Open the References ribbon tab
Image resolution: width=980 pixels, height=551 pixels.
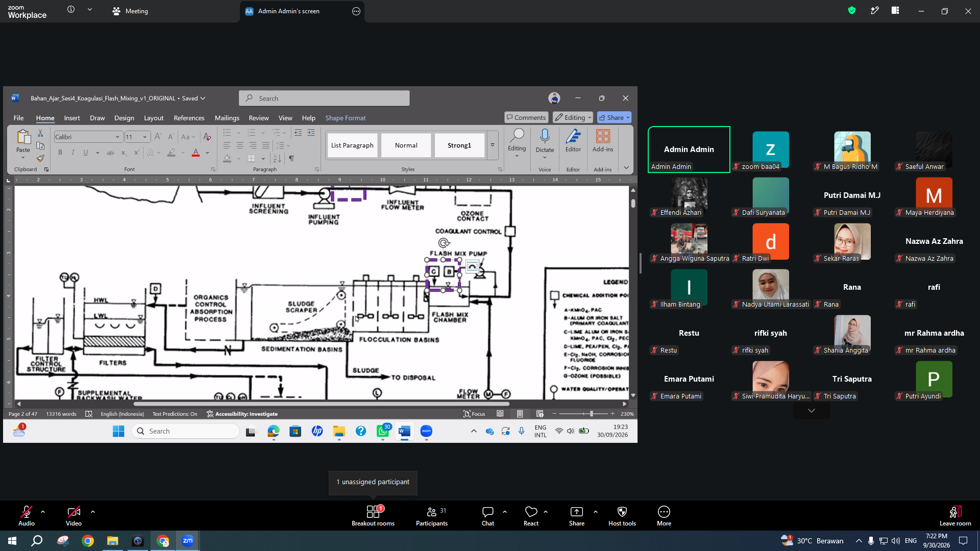point(189,118)
